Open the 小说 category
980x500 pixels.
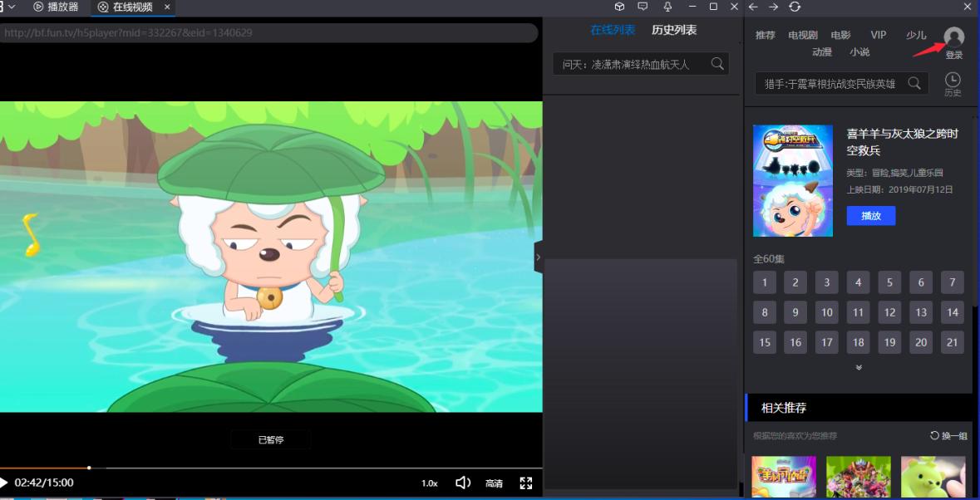tap(859, 51)
